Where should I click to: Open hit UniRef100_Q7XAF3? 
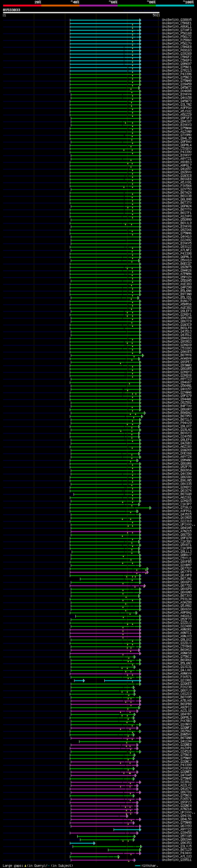point(177,30)
